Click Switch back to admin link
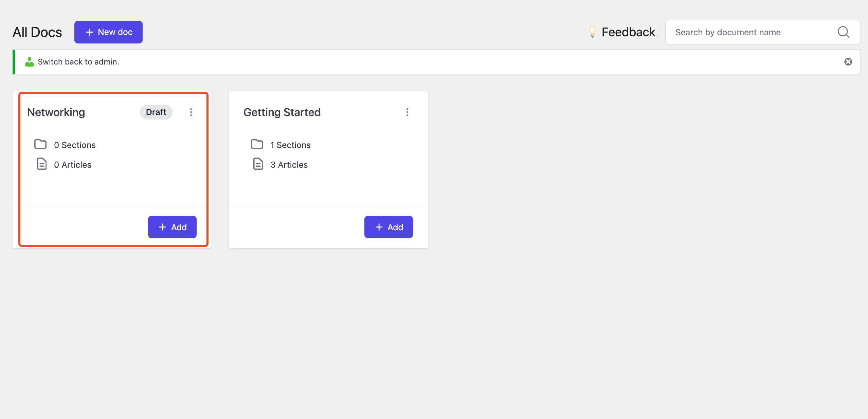 coord(78,61)
